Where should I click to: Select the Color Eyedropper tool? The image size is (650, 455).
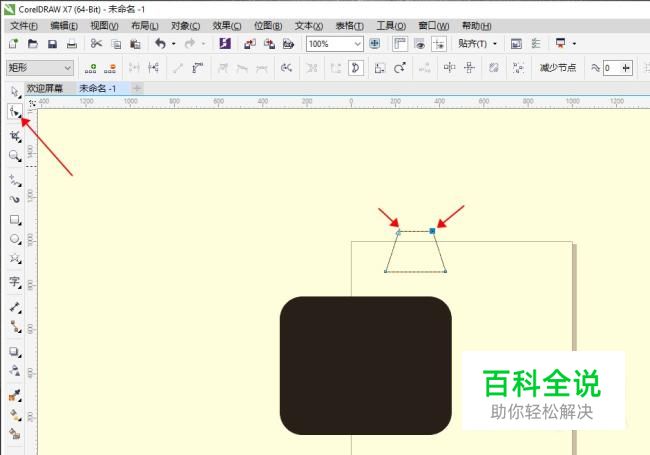click(15, 396)
